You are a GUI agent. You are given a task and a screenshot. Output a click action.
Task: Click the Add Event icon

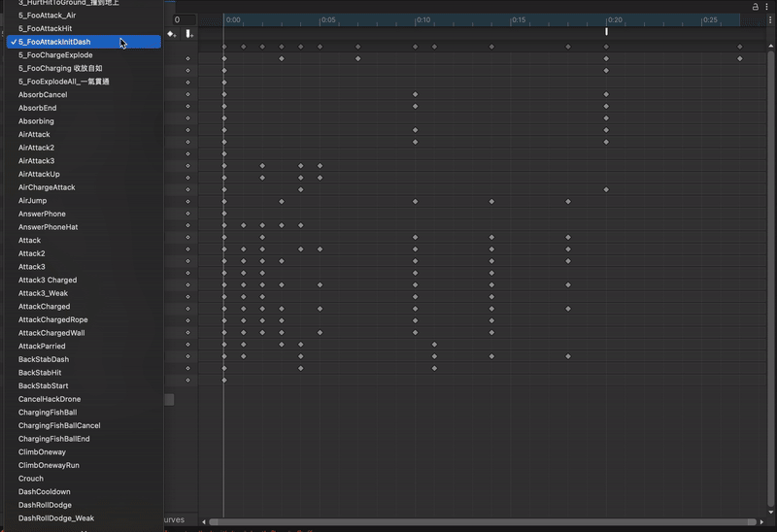click(189, 34)
